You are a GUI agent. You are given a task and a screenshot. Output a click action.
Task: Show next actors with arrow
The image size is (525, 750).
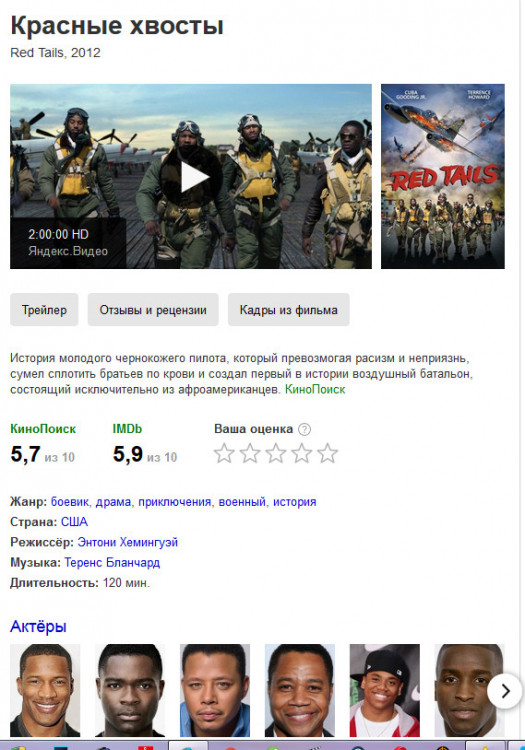[505, 691]
